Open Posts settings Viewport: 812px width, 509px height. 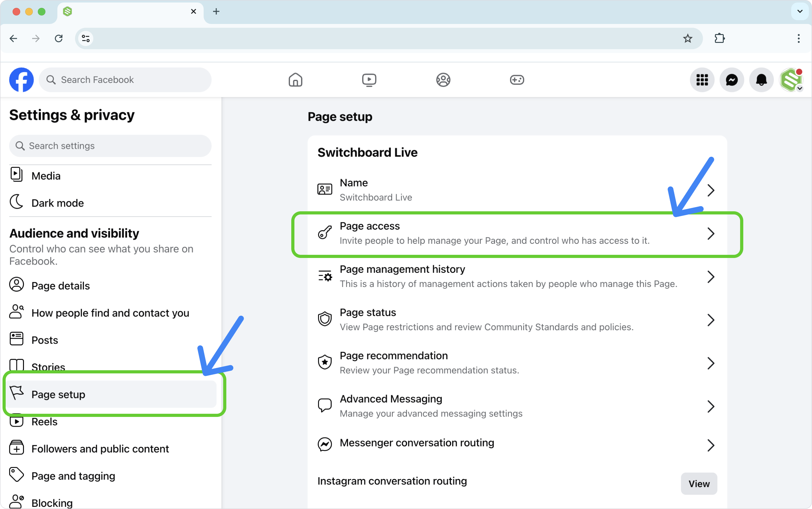point(110,340)
